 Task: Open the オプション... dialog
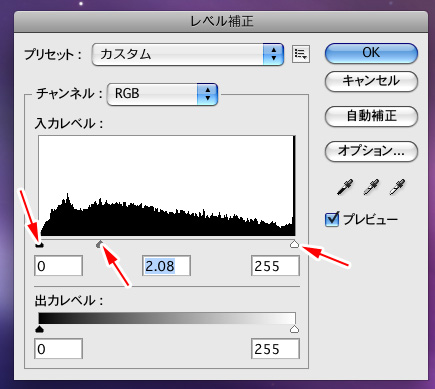[x=371, y=151]
